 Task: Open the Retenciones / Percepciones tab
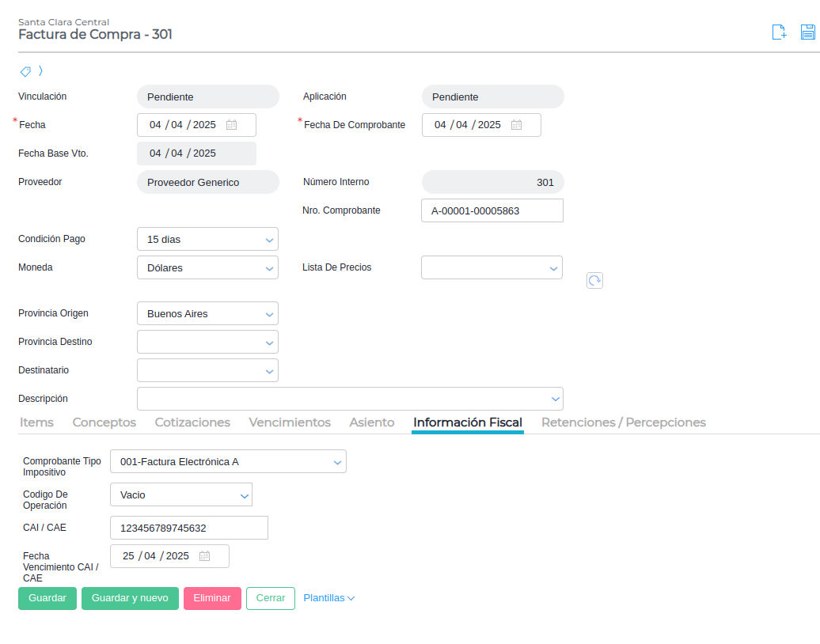623,422
